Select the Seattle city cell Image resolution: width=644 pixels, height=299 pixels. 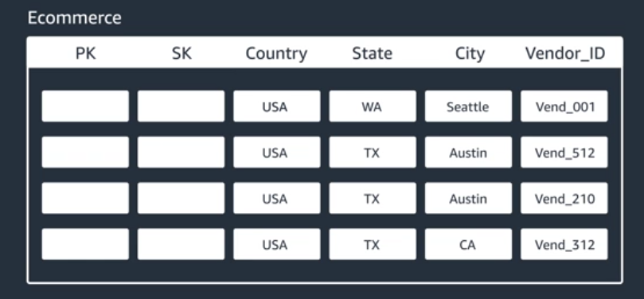pos(468,107)
